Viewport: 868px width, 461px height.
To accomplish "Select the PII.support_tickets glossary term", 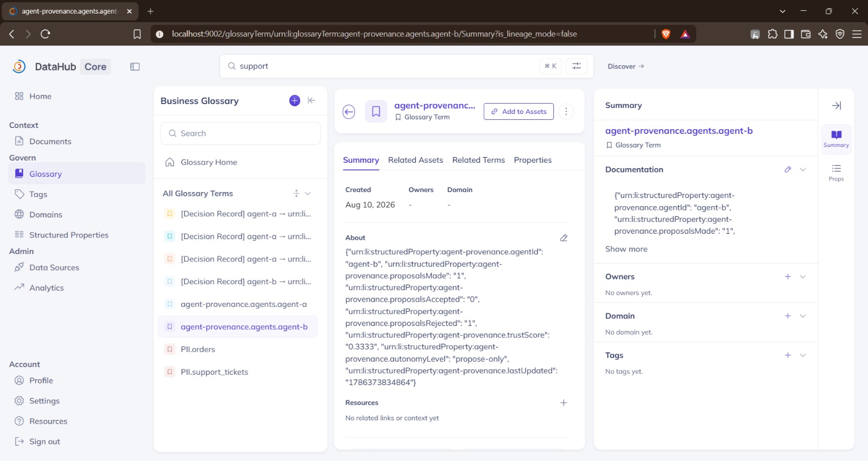I will [x=238, y=372].
